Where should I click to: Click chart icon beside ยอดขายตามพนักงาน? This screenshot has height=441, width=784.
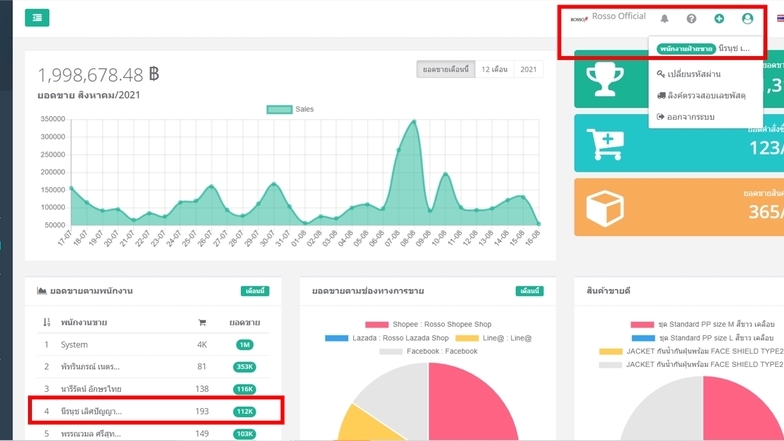coord(42,290)
